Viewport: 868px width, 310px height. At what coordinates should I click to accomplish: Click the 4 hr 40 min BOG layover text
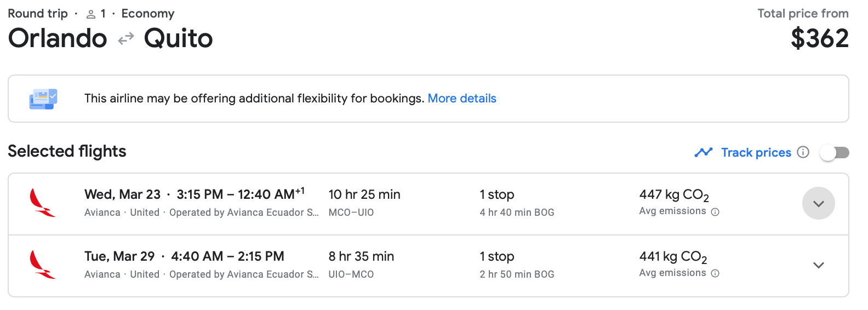click(x=517, y=213)
